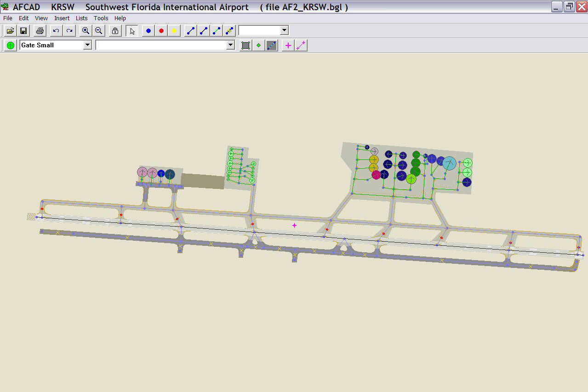Redo the last undone edit

click(x=69, y=31)
